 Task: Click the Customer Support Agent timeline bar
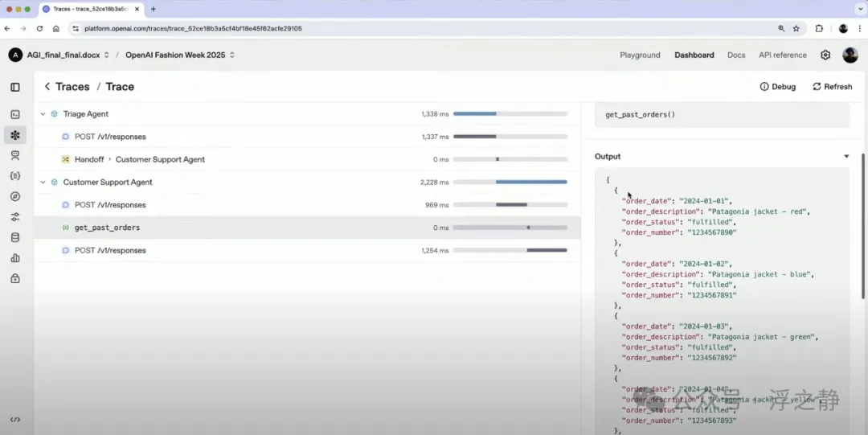pyautogui.click(x=531, y=182)
